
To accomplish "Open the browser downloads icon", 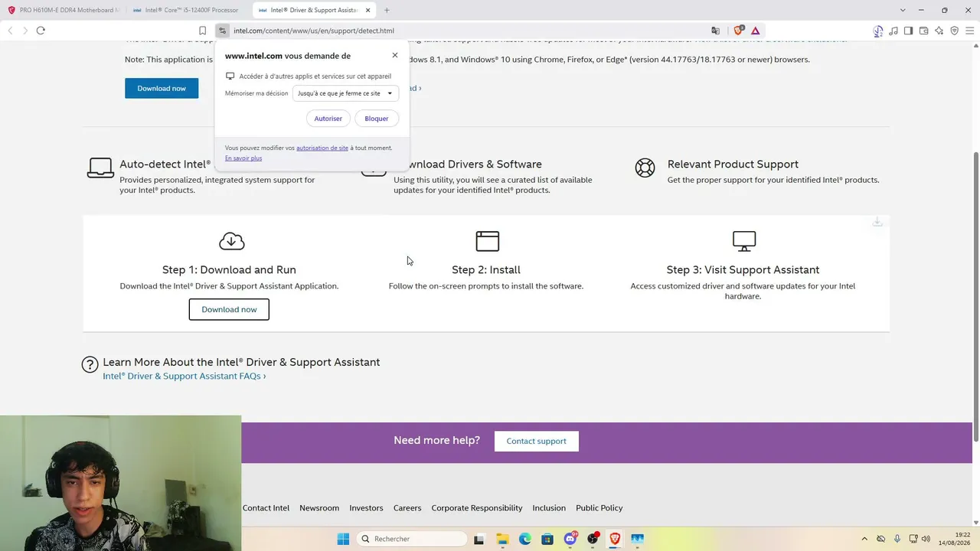I will pos(878,31).
